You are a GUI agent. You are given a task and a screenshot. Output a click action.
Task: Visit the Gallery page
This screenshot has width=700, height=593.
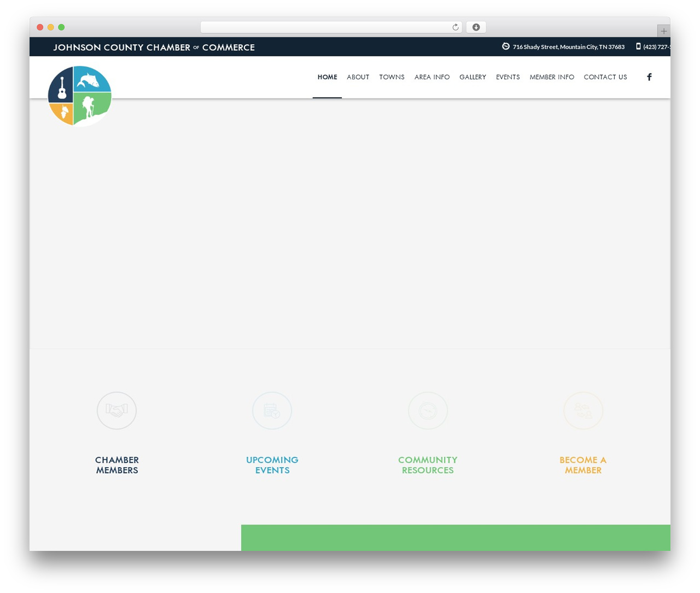pyautogui.click(x=472, y=77)
